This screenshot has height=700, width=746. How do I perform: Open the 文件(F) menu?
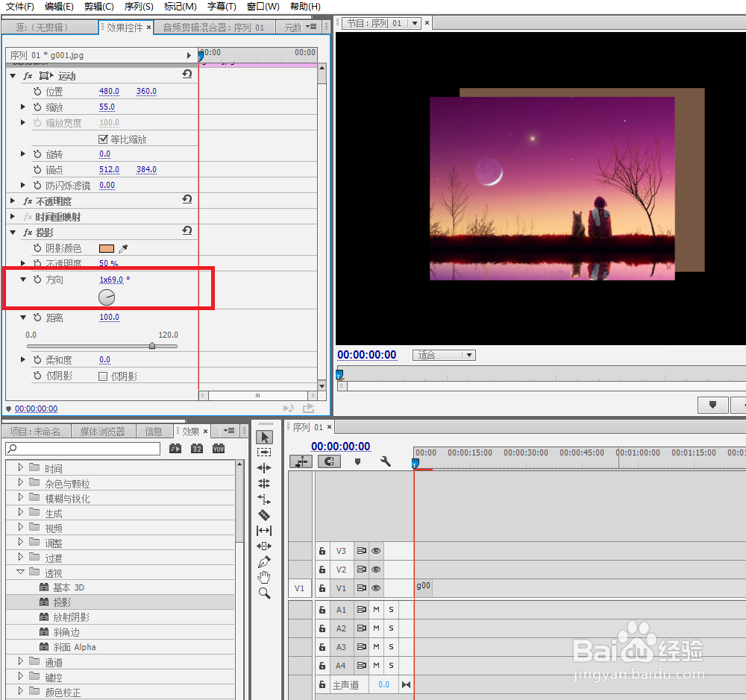(20, 7)
